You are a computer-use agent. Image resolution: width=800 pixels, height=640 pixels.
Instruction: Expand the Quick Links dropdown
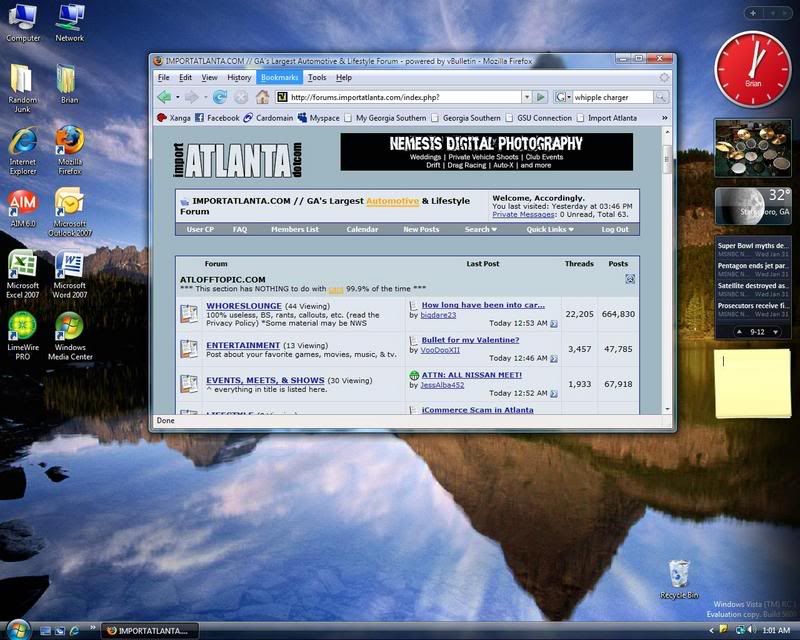pos(549,230)
